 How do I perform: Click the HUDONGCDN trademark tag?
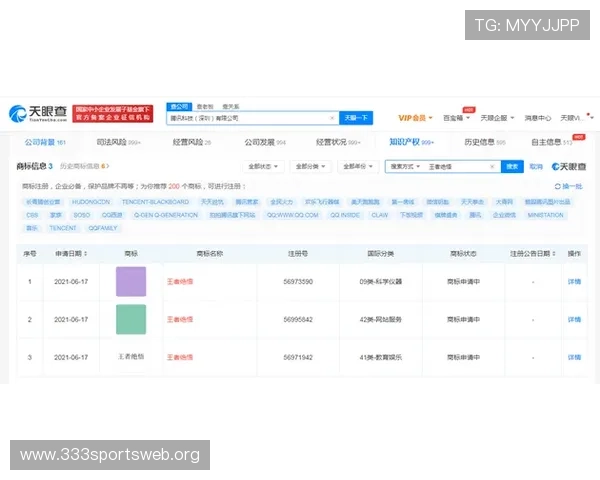[91, 202]
